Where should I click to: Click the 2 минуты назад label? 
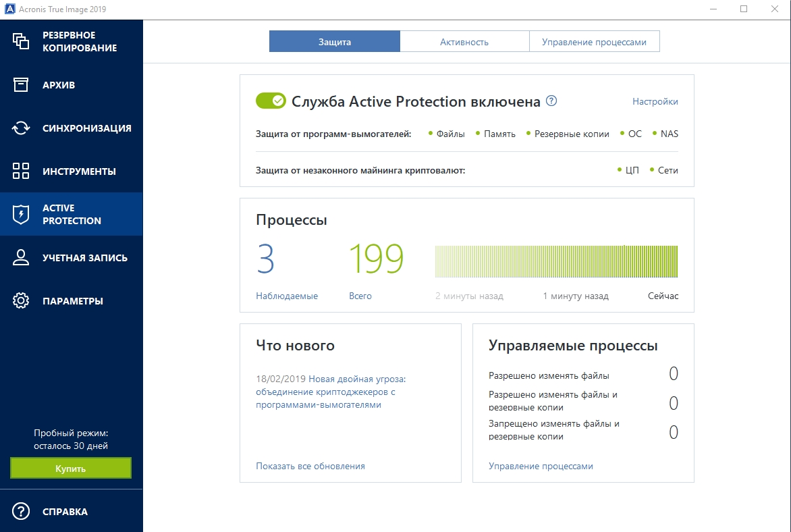tap(469, 296)
